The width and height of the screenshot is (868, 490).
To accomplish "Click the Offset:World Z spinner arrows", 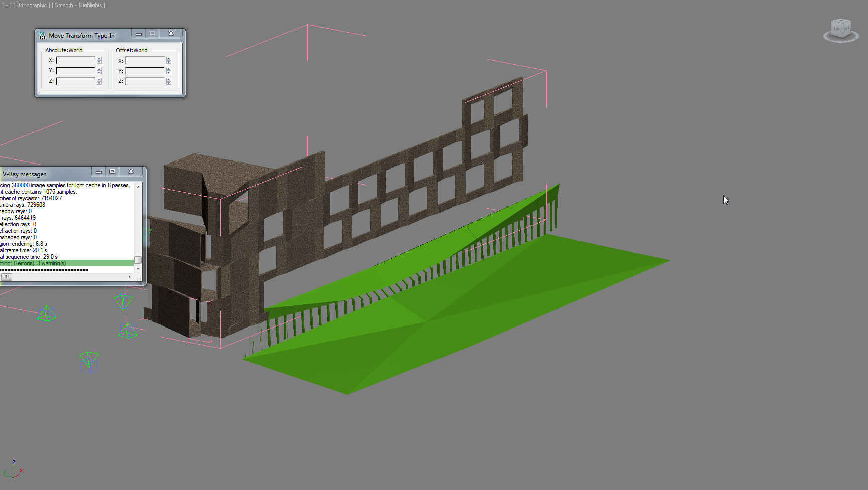I will pos(169,81).
